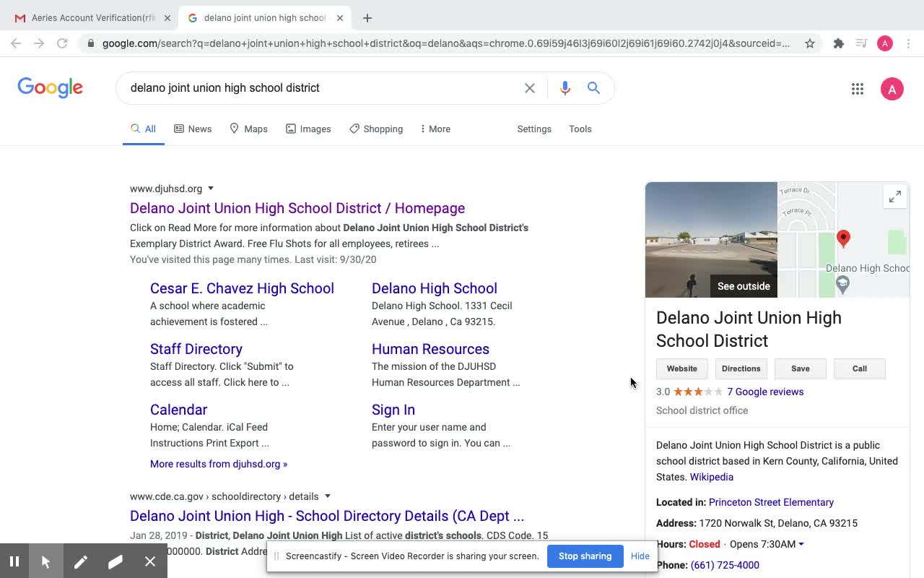Go back with browser back arrow
Image resolution: width=924 pixels, height=578 pixels.
(x=16, y=43)
